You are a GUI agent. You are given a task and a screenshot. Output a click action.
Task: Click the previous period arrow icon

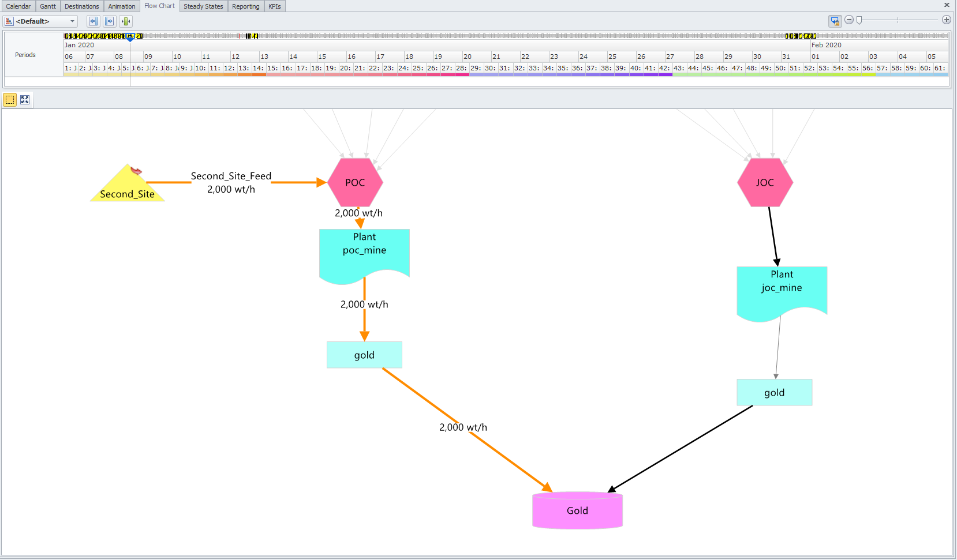(93, 21)
